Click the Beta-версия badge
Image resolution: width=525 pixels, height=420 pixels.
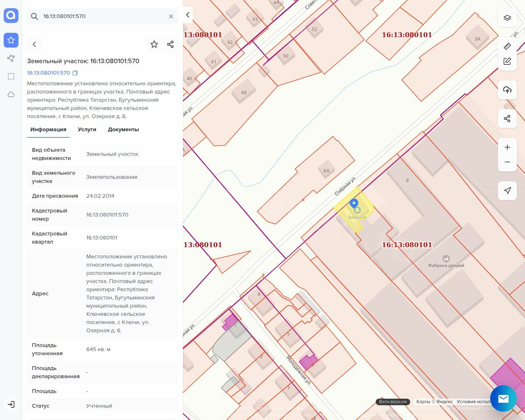[x=393, y=402]
